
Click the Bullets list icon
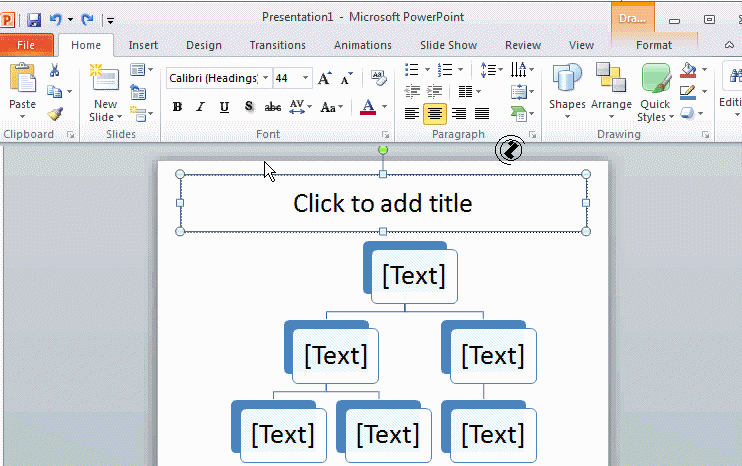pos(412,70)
